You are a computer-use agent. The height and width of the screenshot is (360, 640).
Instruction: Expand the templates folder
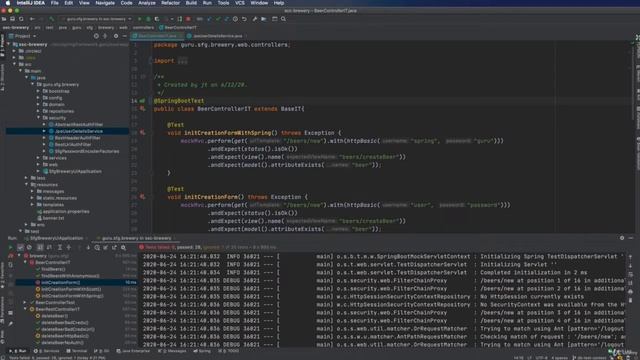click(x=33, y=204)
